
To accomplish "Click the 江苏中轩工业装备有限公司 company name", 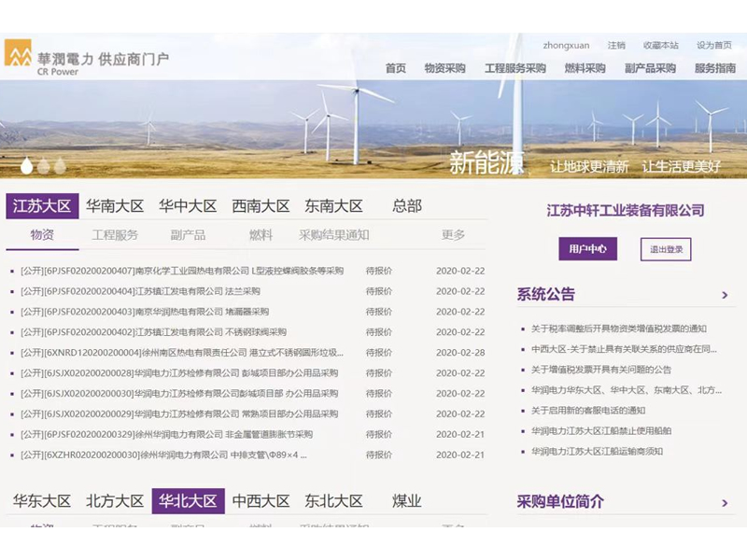I will coord(625,211).
